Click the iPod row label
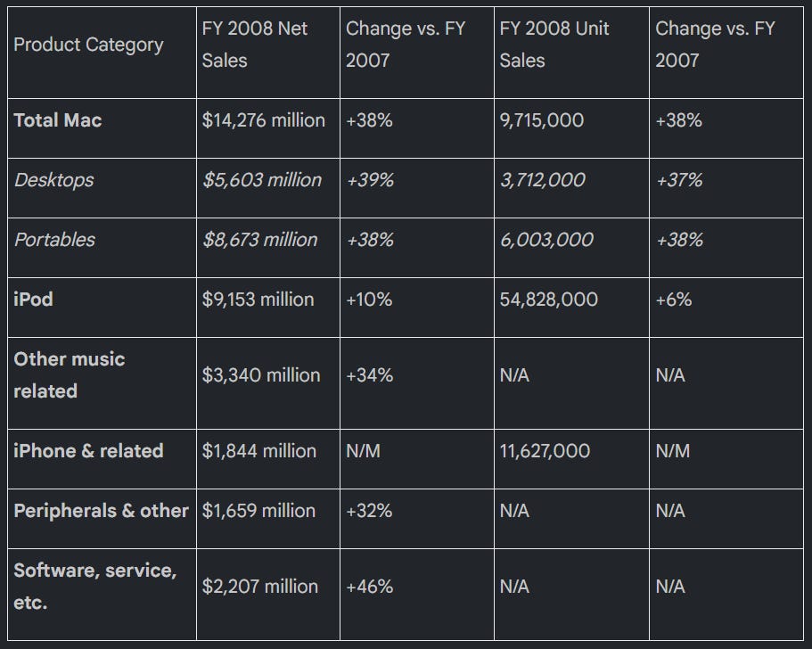This screenshot has height=649, width=812. click(33, 300)
